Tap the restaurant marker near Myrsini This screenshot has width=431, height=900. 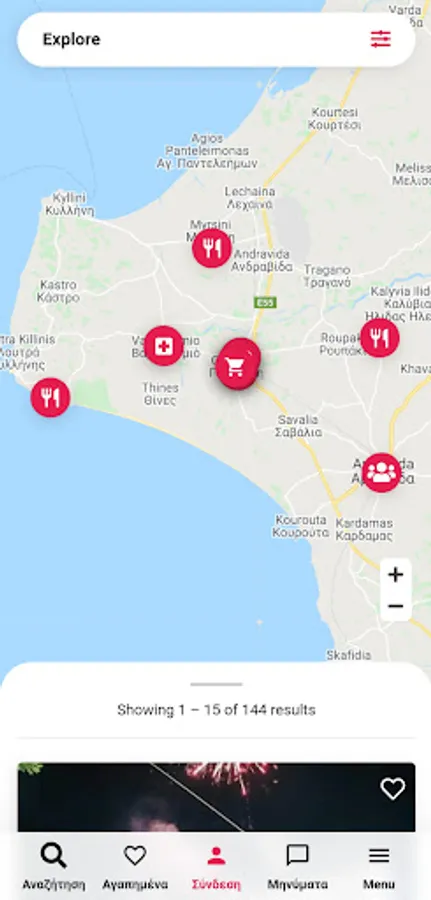(x=212, y=248)
